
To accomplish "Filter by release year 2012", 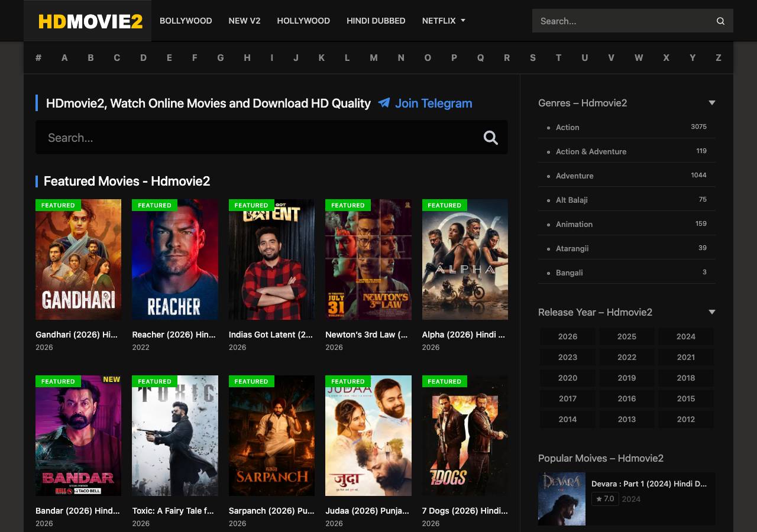I will pyautogui.click(x=686, y=419).
